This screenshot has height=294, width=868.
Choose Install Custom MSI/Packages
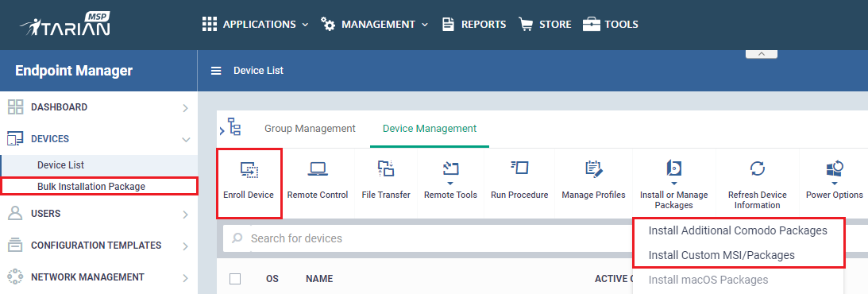[722, 255]
